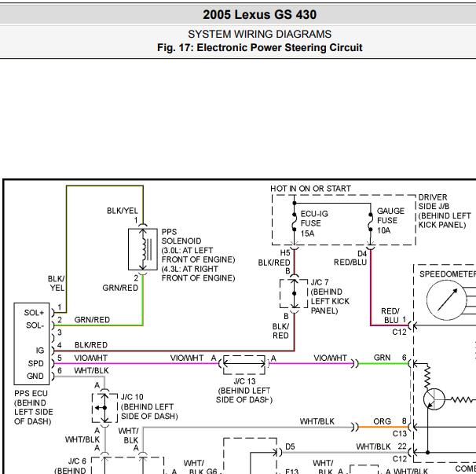476x474 pixels.
Task: Click the 'F13' connector label
Action: (292, 472)
